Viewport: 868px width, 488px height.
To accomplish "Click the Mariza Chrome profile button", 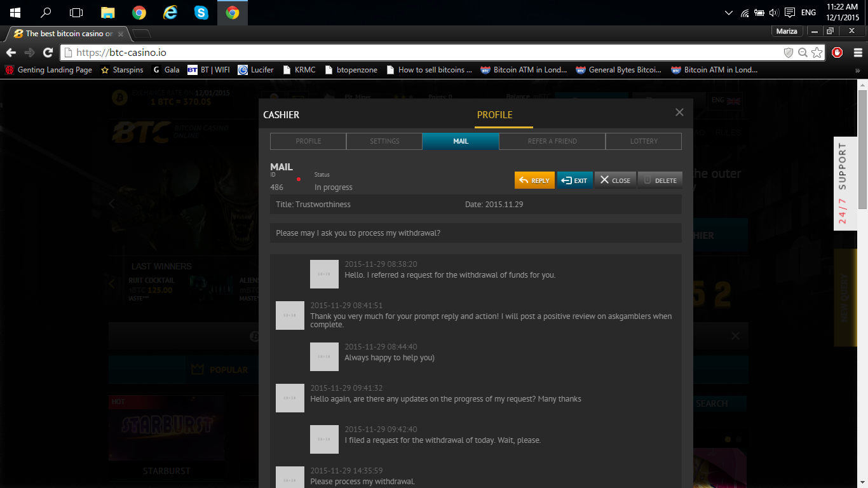I will point(787,31).
